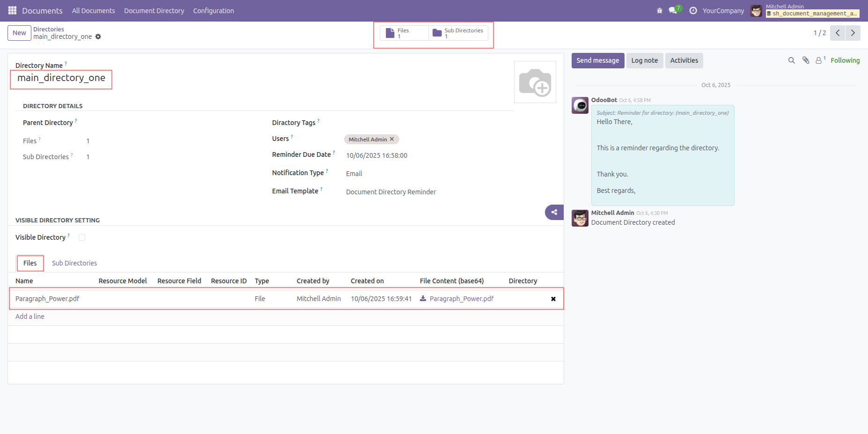Open the activities clock icon
The width and height of the screenshot is (868, 434).
[693, 11]
